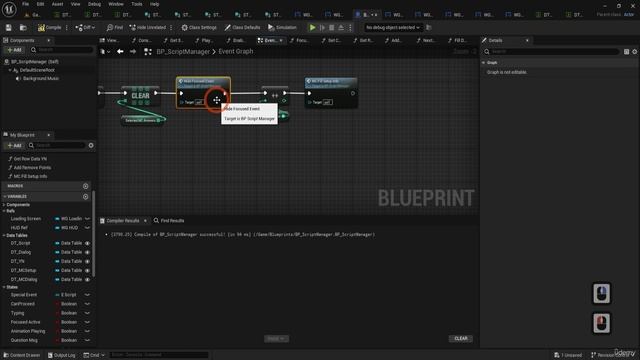
Task: Open the Diff dropdown
Action: pos(85,27)
